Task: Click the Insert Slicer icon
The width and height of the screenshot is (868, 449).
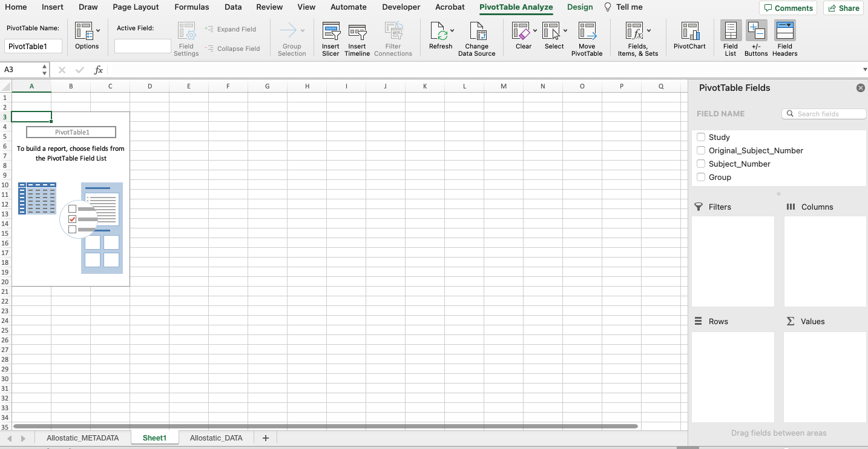Action: point(330,32)
